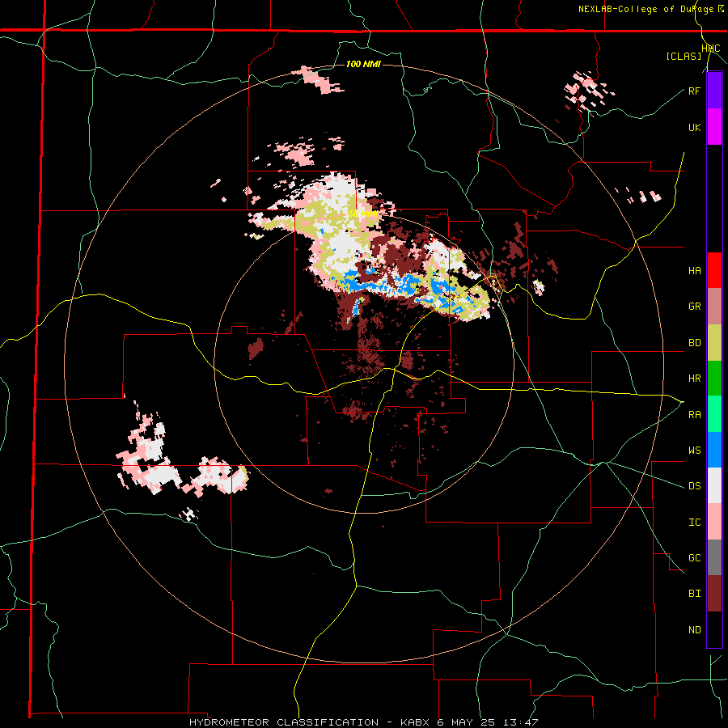Click the IC pink legend swatch
The height and width of the screenshot is (728, 728).
tap(714, 522)
